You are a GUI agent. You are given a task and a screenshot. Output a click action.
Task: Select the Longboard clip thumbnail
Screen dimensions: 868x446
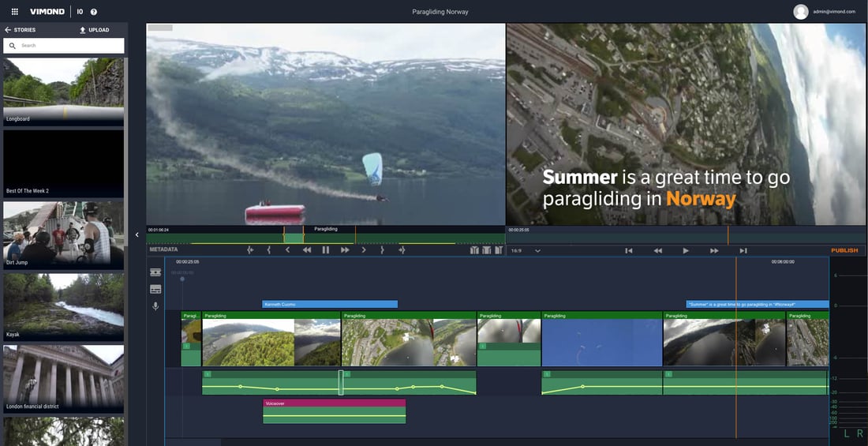64,92
